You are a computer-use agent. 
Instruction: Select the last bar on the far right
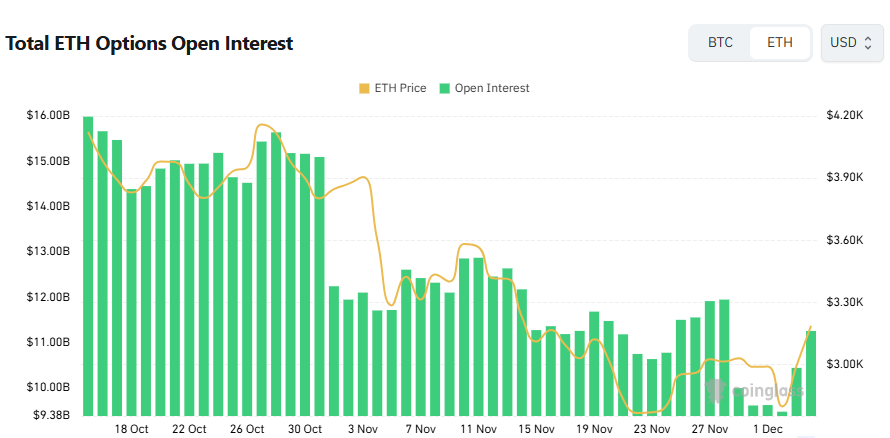811,372
